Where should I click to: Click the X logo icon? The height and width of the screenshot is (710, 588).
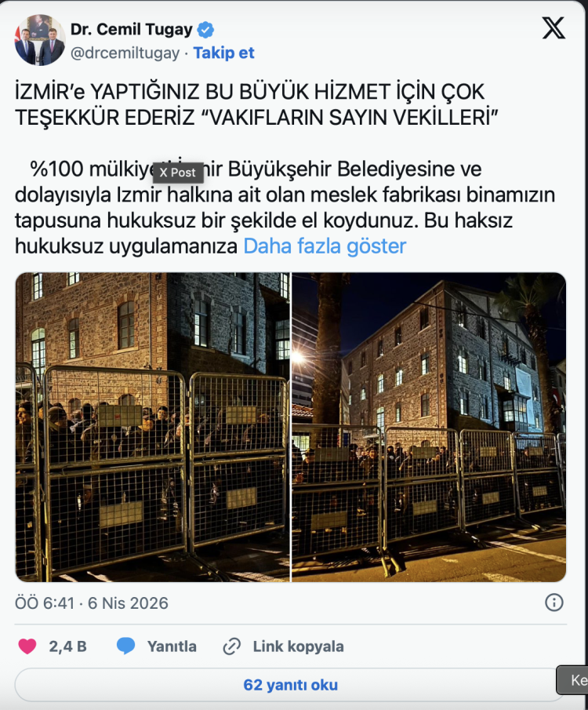coord(554,28)
